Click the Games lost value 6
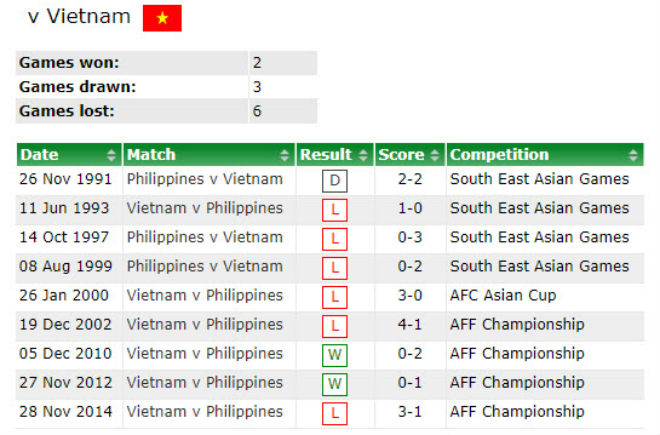This screenshot has width=660, height=435. click(257, 111)
